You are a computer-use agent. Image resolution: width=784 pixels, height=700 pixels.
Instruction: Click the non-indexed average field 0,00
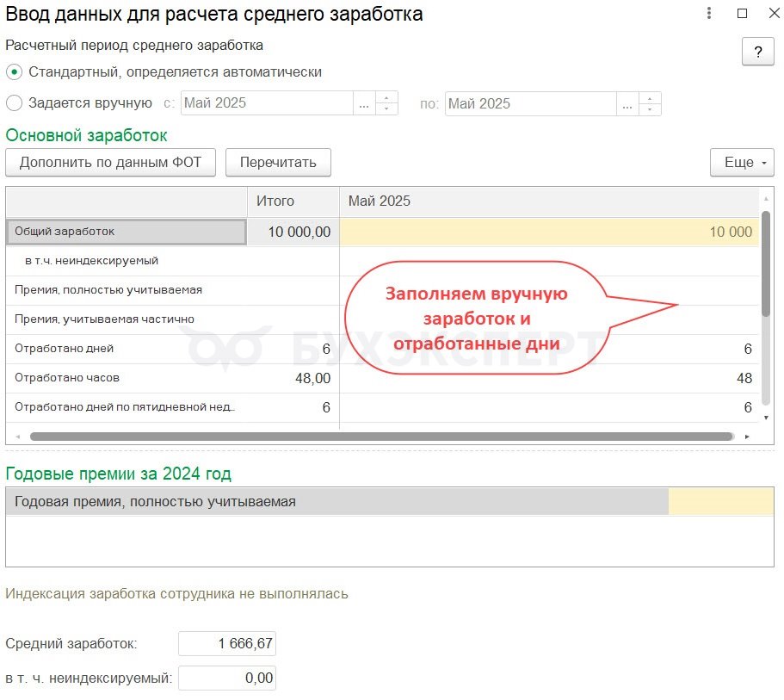227,678
